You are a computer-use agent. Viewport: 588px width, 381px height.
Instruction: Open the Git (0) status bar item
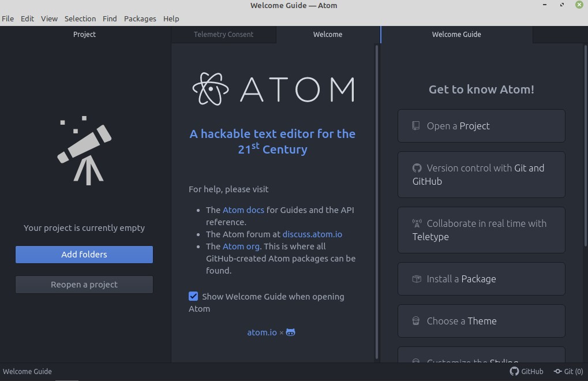pos(568,372)
